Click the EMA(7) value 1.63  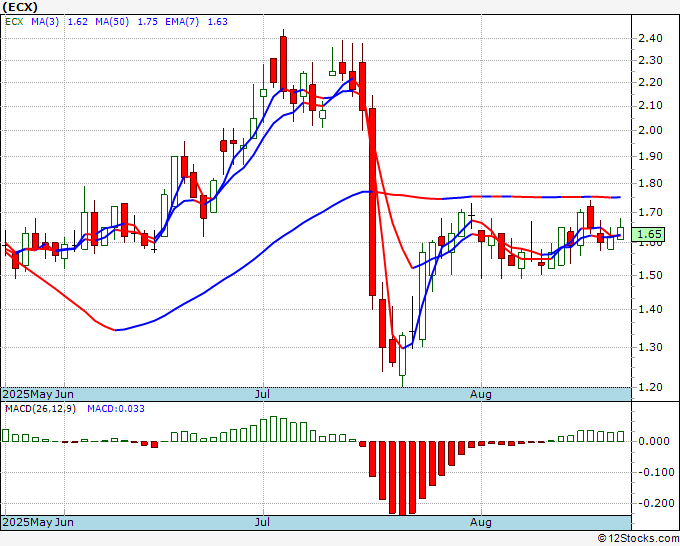click(x=217, y=22)
